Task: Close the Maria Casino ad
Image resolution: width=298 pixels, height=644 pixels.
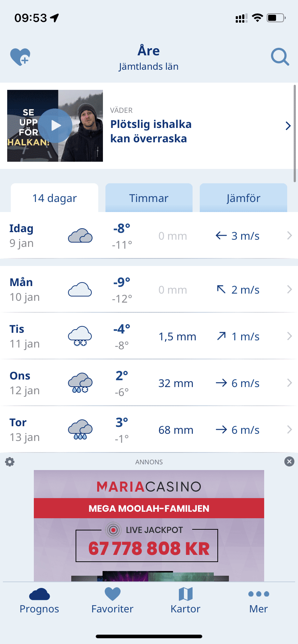Action: point(289,461)
